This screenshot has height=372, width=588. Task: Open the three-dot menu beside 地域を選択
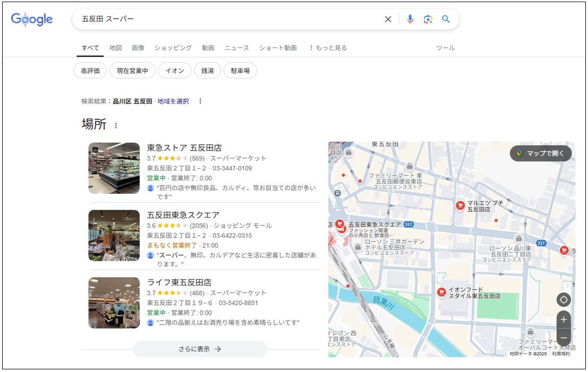click(200, 101)
